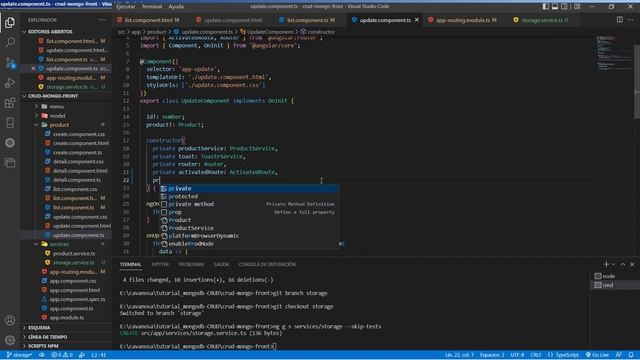Viewport: 640px width, 360px height.
Task: Select 'ProductService' autocomplete suggestion
Action: (x=249, y=228)
